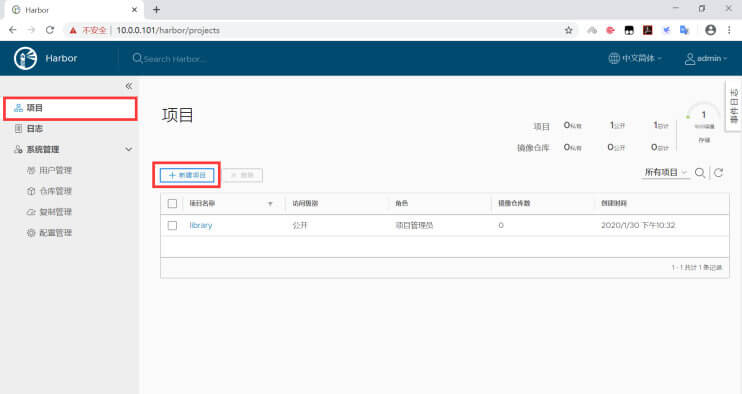Image resolution: width=742 pixels, height=394 pixels.
Task: Open the Chrome profile avatar icon
Action: point(710,30)
